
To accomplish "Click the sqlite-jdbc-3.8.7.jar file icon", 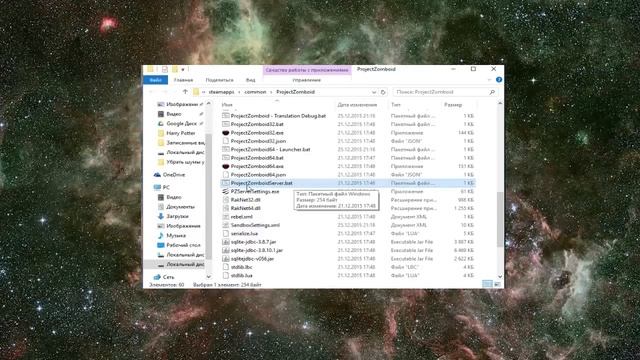I will click(226, 242).
